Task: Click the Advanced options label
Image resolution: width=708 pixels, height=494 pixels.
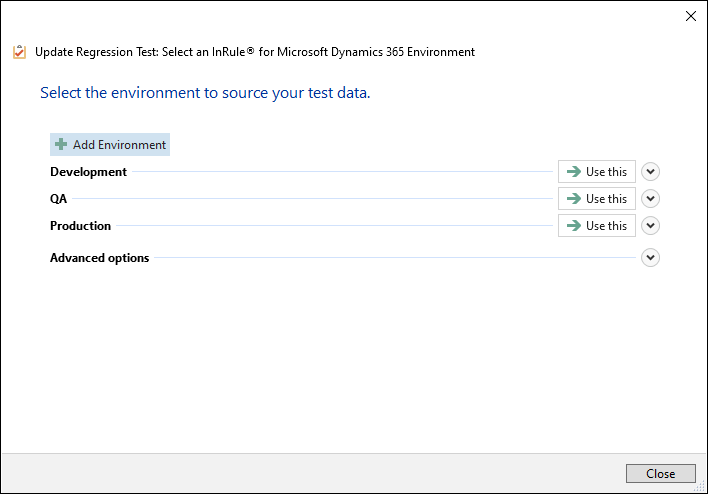Action: pos(99,258)
